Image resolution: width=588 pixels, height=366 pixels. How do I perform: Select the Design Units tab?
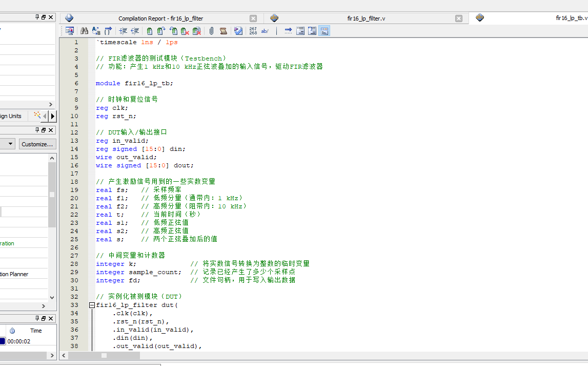pyautogui.click(x=10, y=116)
